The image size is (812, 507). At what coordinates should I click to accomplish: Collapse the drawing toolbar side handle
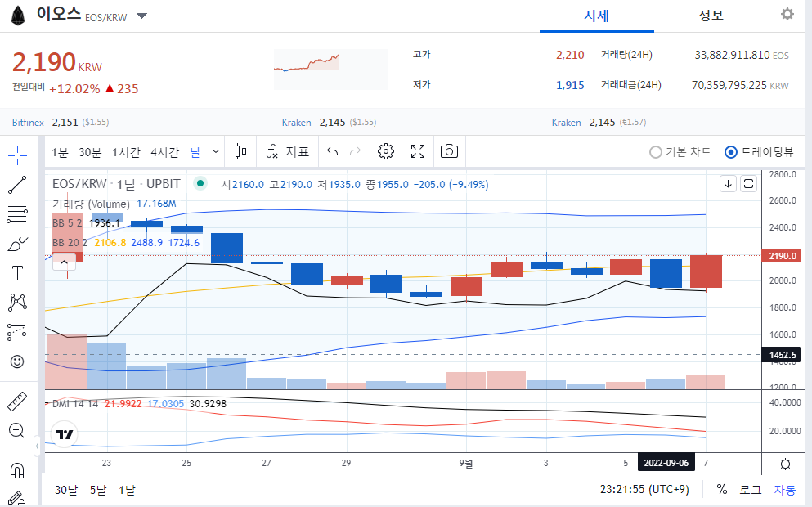(38, 446)
